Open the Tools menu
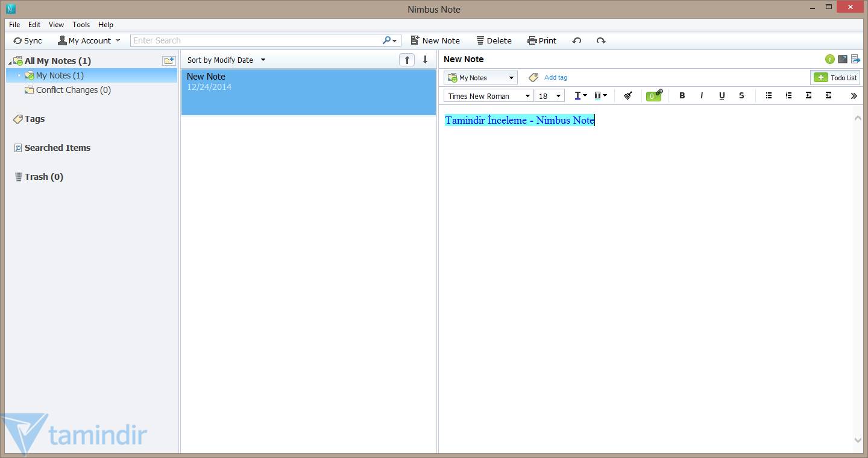This screenshot has width=868, height=458. point(81,25)
